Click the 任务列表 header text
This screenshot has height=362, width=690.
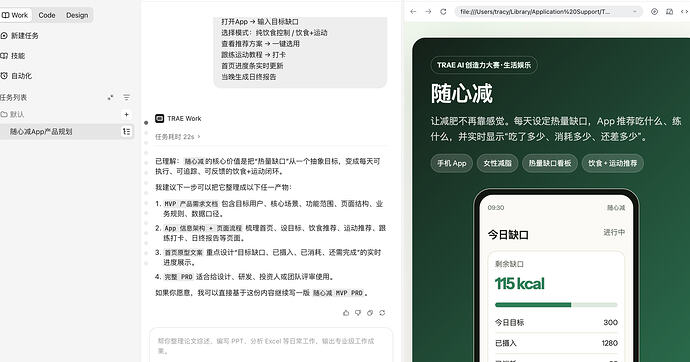coord(13,97)
